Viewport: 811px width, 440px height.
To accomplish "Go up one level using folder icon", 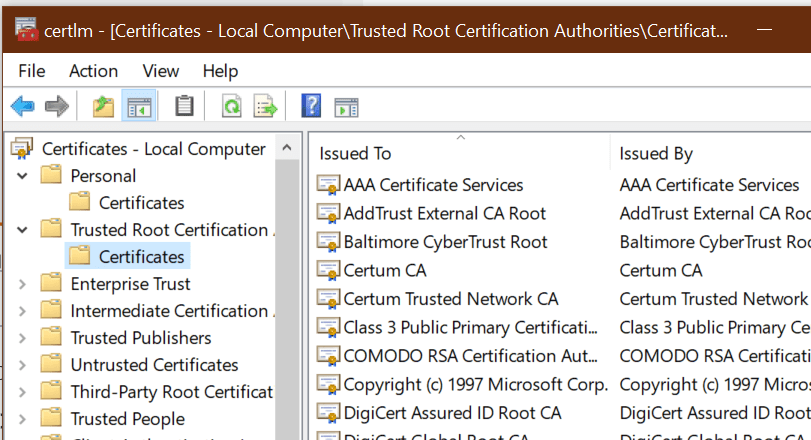I will pyautogui.click(x=103, y=106).
